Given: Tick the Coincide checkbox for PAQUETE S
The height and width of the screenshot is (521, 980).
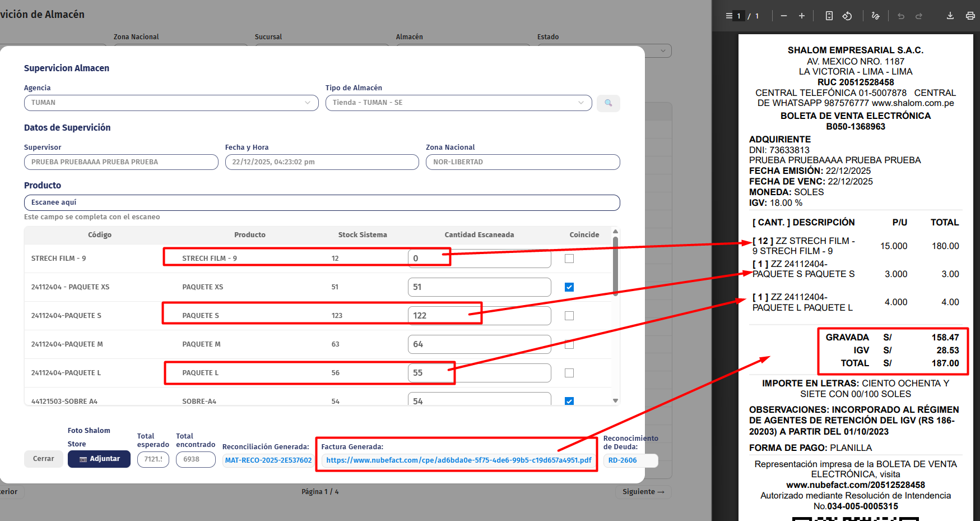Looking at the screenshot, I should [569, 316].
